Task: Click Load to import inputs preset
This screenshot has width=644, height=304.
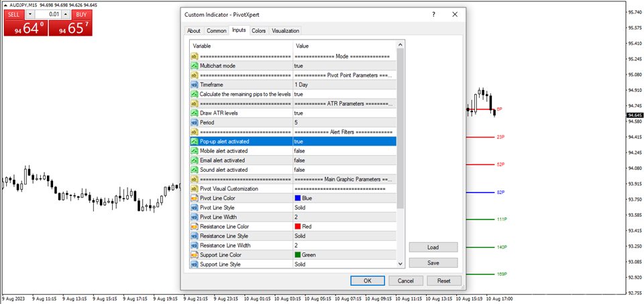Action: 433,248
